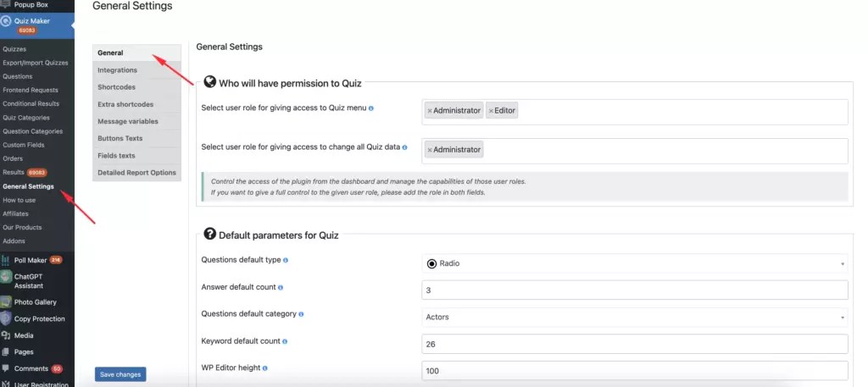The height and width of the screenshot is (387, 868).
Task: Remove Editor role tag from Quiz menu access
Action: click(x=491, y=111)
